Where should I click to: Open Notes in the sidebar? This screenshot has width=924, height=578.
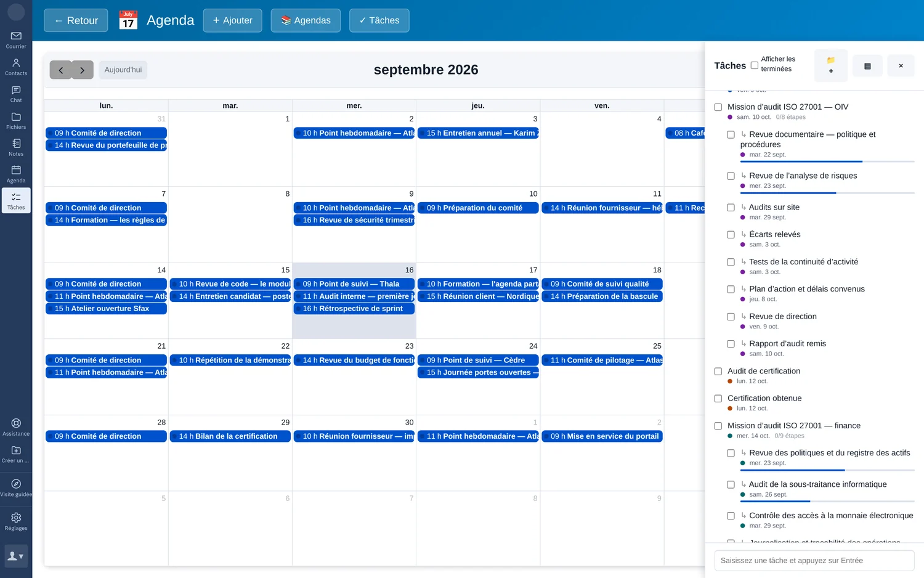click(16, 148)
